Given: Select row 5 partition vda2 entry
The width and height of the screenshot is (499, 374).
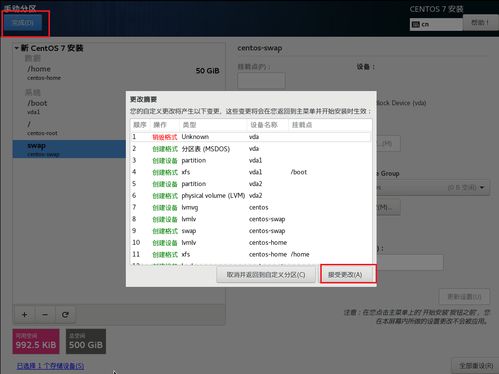Looking at the screenshot, I should 251,184.
